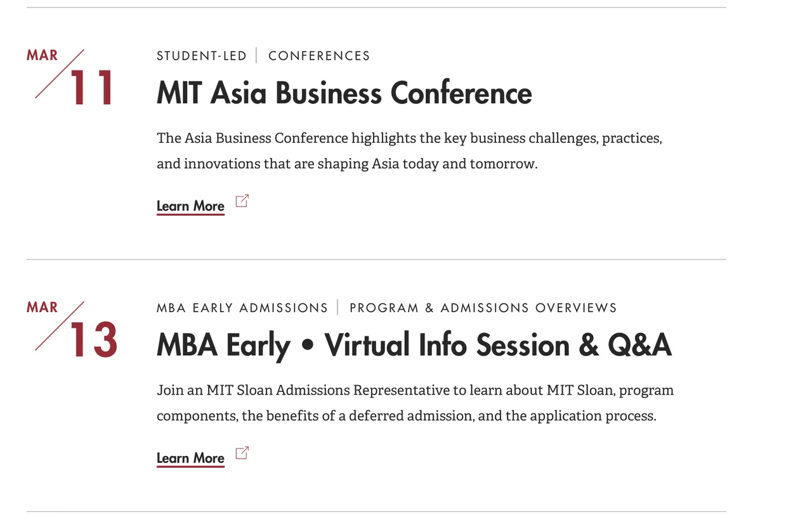The height and width of the screenshot is (515, 812).
Task: Select the STUDENT-LED category label
Action: (x=201, y=56)
